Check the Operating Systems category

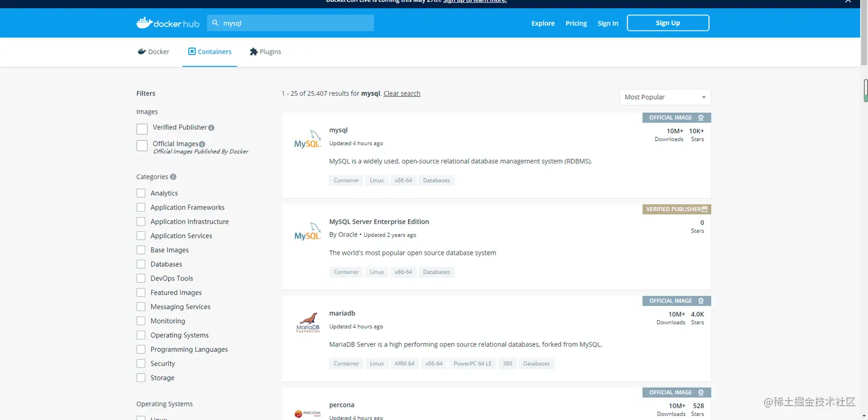pos(141,335)
